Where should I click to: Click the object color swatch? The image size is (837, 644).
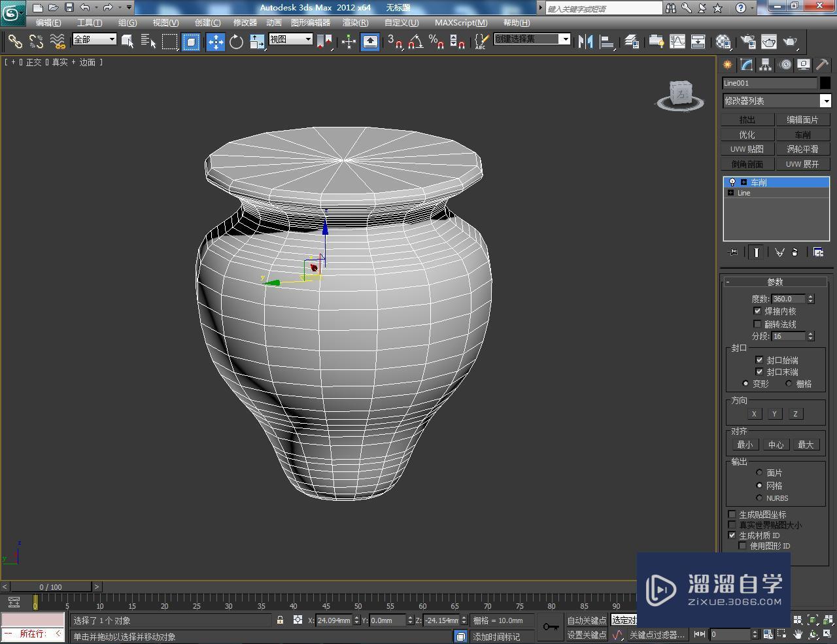point(825,83)
